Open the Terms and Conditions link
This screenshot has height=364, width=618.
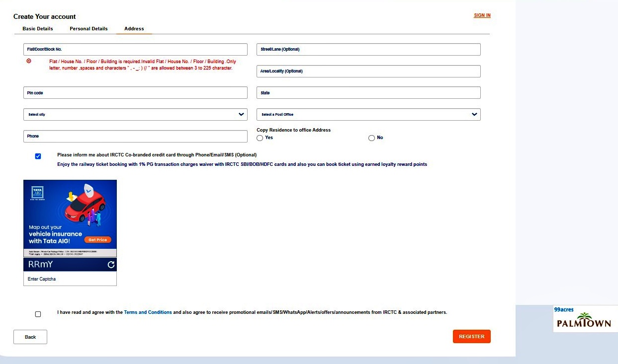coord(148,312)
